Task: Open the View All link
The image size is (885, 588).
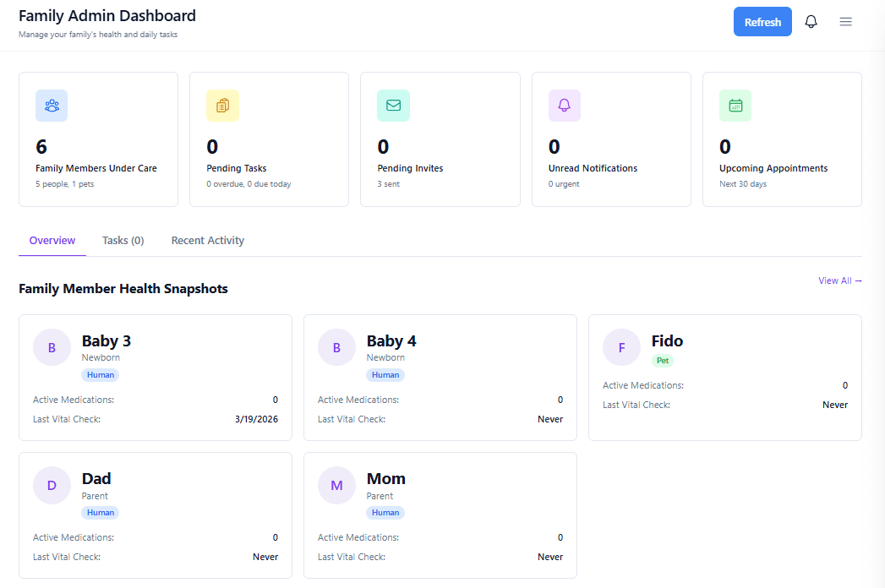Action: [839, 280]
